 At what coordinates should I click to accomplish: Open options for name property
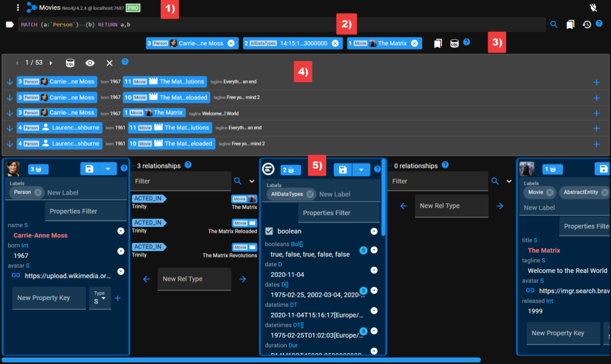click(121, 231)
